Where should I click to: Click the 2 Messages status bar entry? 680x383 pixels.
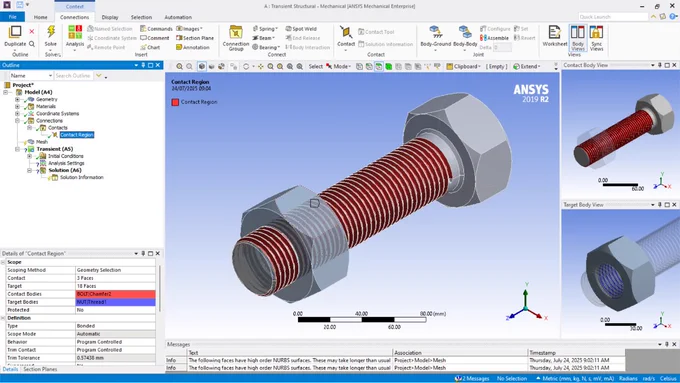(x=472, y=379)
